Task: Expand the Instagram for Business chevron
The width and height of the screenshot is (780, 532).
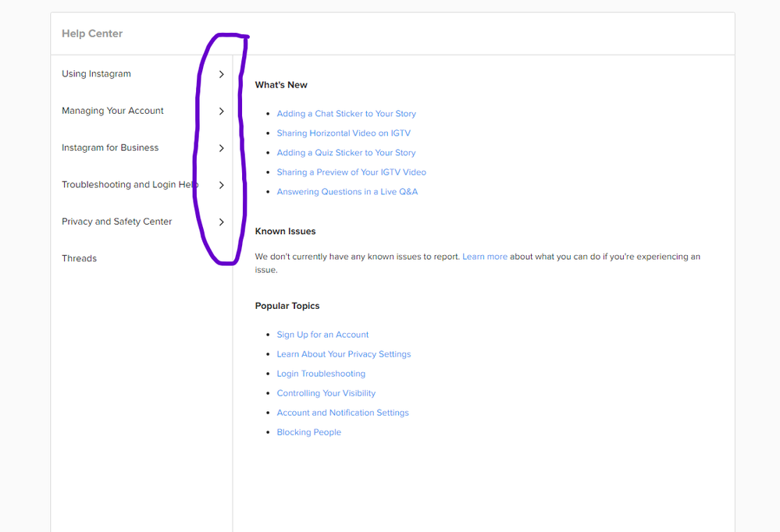Action: 222,148
